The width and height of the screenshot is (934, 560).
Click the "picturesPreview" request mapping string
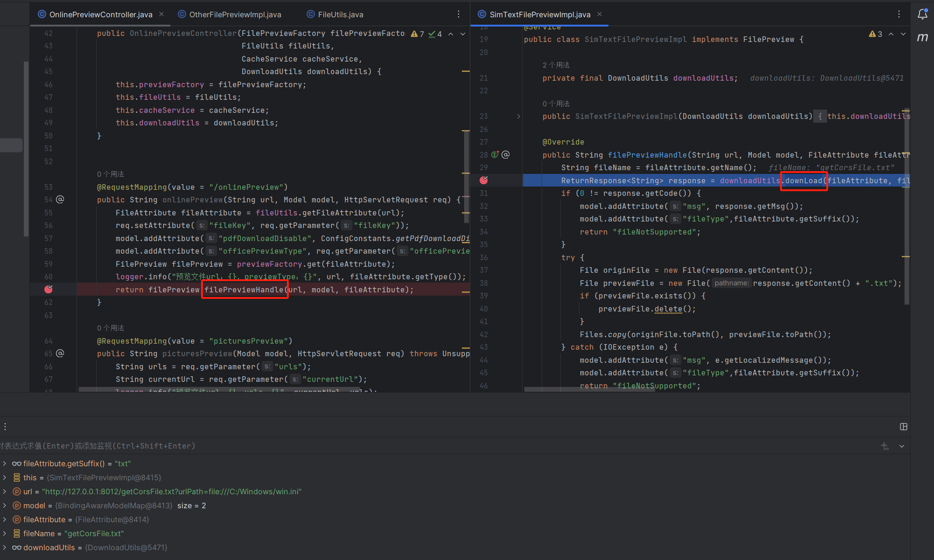248,341
